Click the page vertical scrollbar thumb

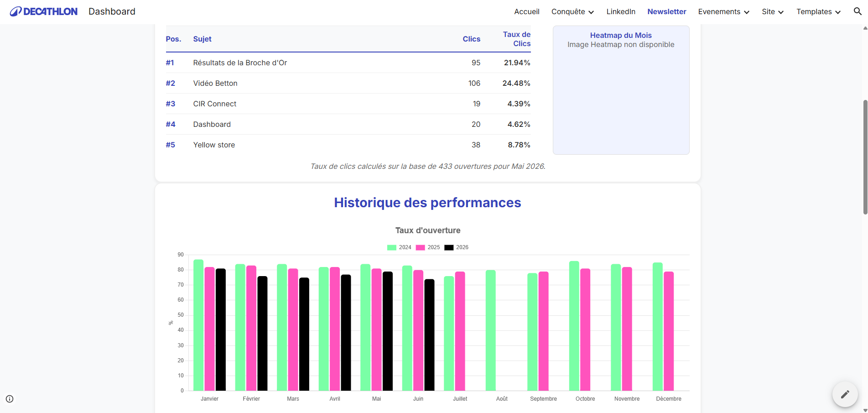865,157
